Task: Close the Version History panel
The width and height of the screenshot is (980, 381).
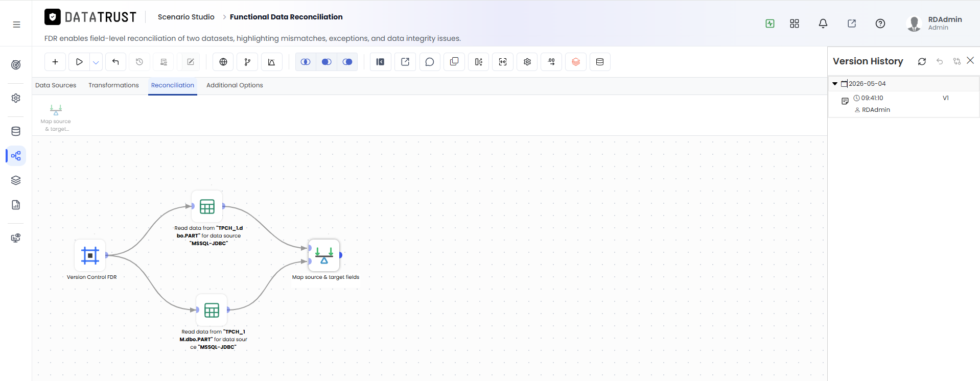Action: pos(970,60)
